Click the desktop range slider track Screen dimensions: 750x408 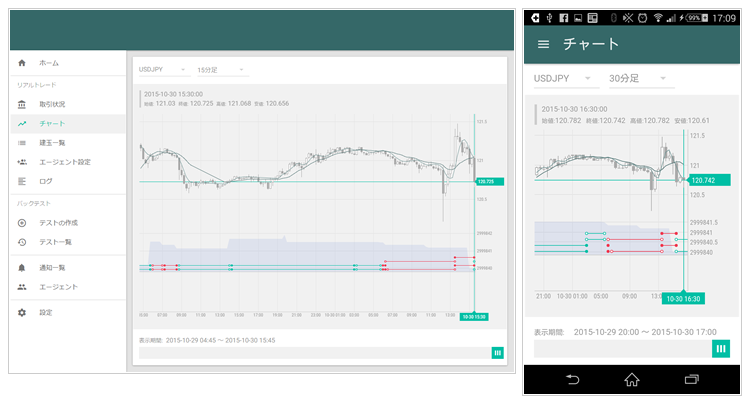pyautogui.click(x=315, y=353)
